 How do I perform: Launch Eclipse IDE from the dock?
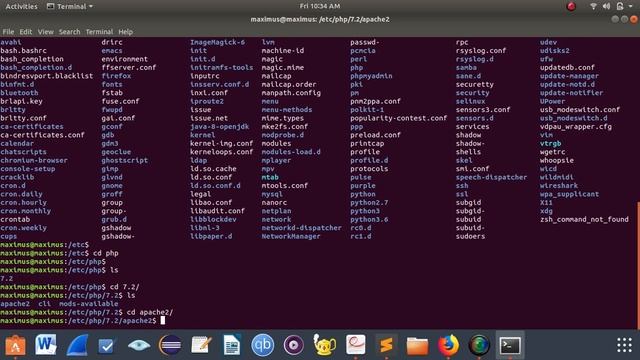tap(170, 345)
